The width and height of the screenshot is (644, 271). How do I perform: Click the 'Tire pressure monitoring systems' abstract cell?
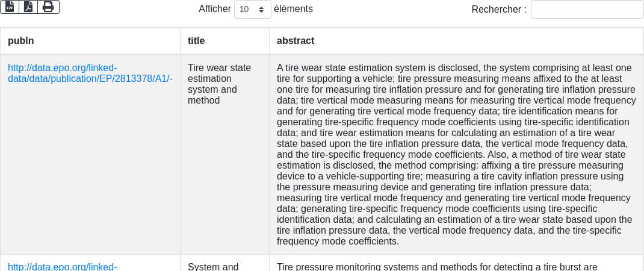click(437, 266)
